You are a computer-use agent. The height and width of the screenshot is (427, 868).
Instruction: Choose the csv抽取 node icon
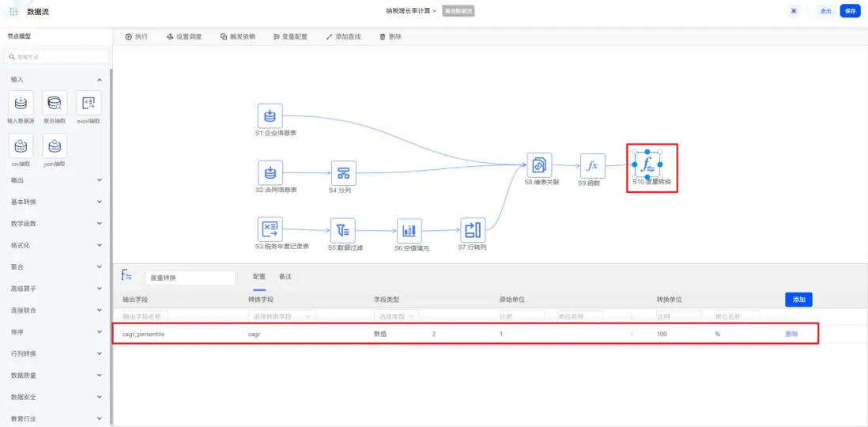tap(21, 145)
